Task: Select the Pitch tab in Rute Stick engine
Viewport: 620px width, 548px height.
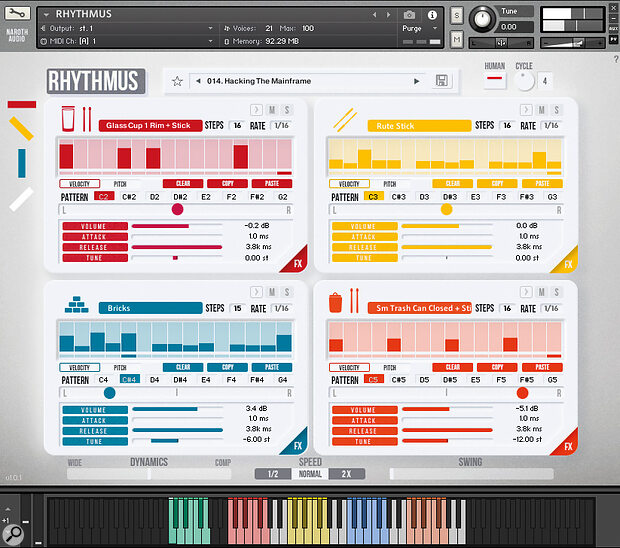Action: click(390, 184)
